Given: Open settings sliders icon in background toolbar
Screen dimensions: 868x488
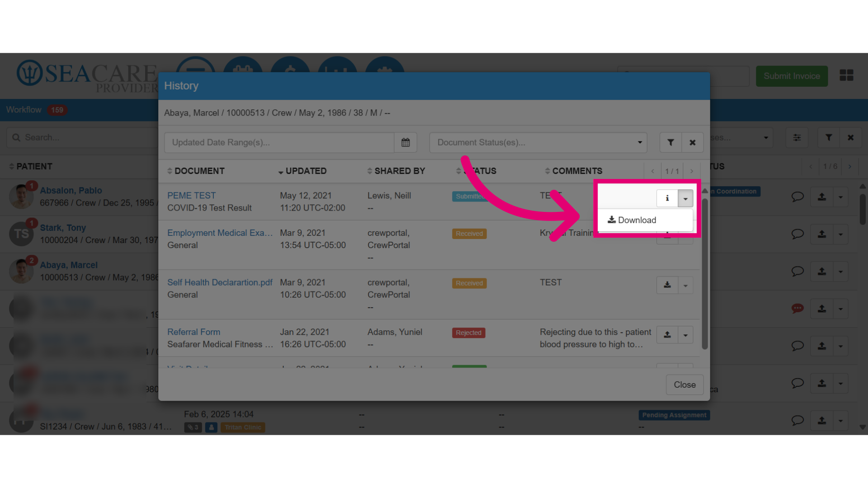Looking at the screenshot, I should pos(797,137).
